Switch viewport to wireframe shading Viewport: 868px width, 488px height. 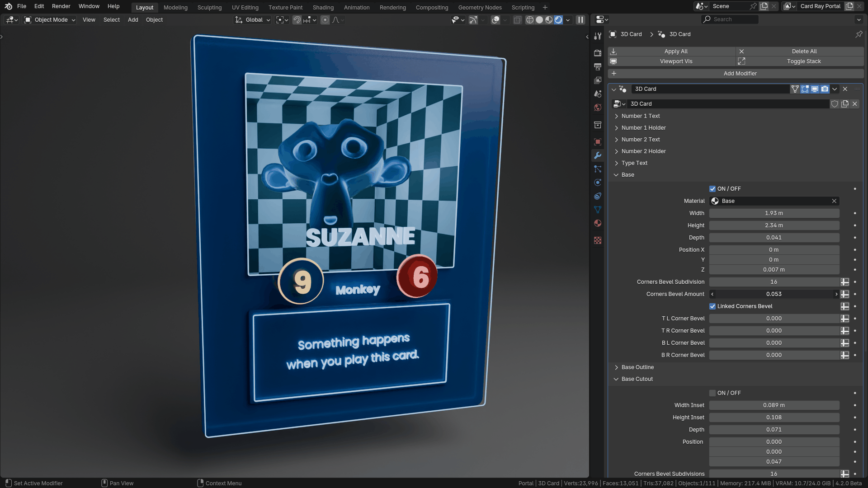530,20
